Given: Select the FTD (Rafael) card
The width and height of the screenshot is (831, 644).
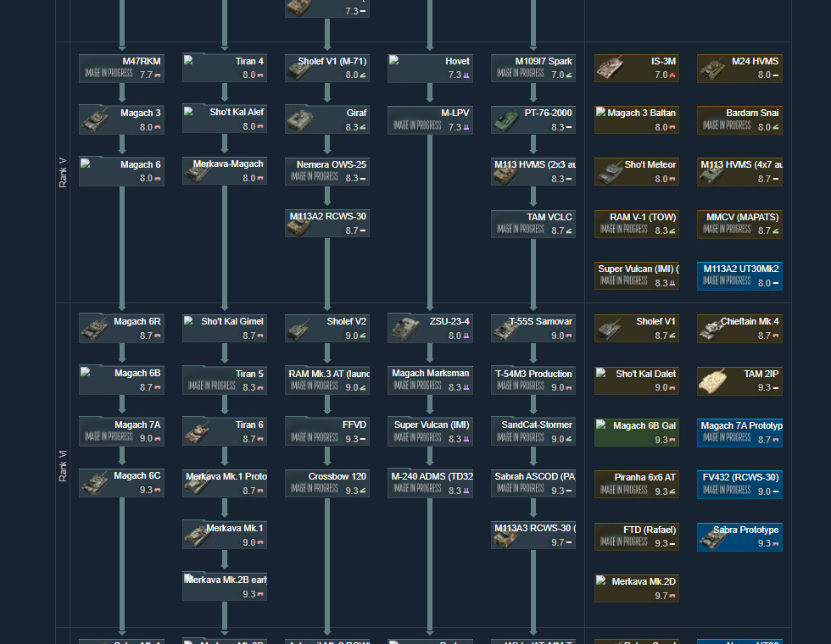Looking at the screenshot, I should pyautogui.click(x=637, y=536).
